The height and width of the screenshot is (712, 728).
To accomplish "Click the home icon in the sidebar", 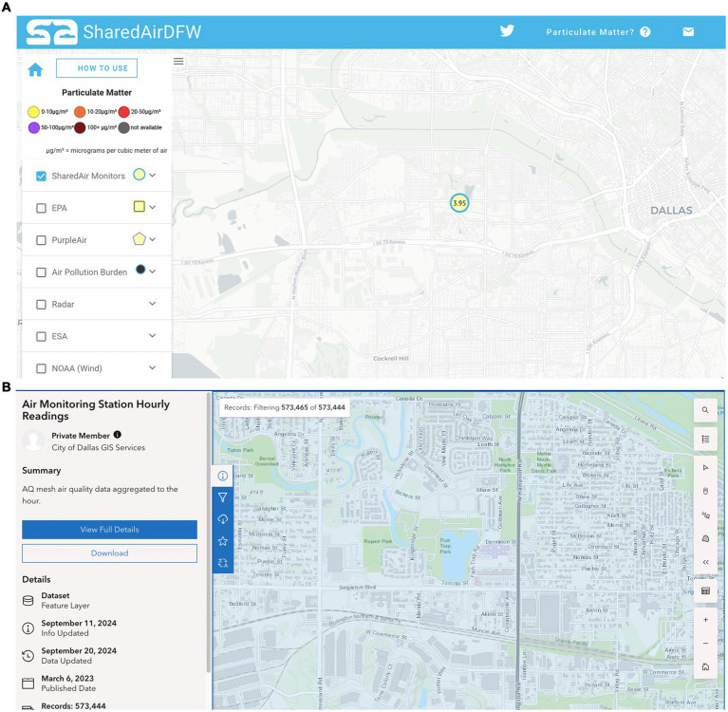I will [35, 69].
